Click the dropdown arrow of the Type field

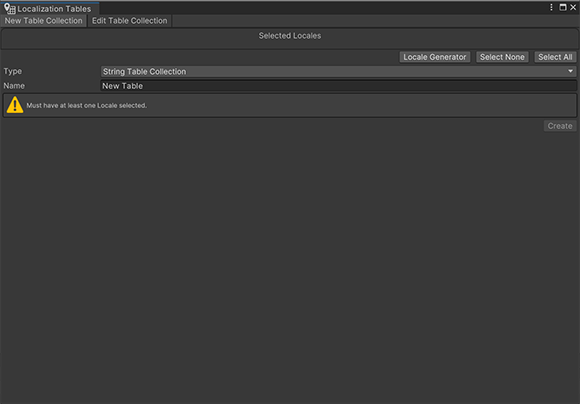(570, 71)
